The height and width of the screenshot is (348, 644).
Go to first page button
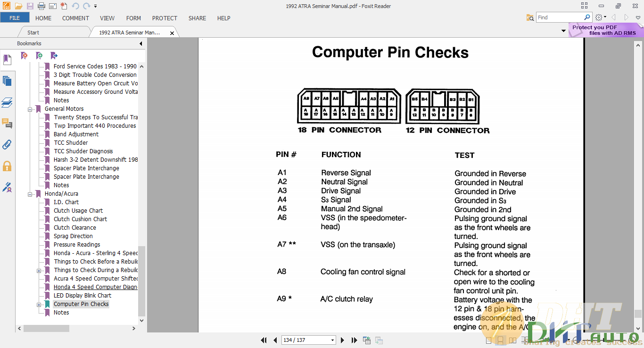point(264,340)
